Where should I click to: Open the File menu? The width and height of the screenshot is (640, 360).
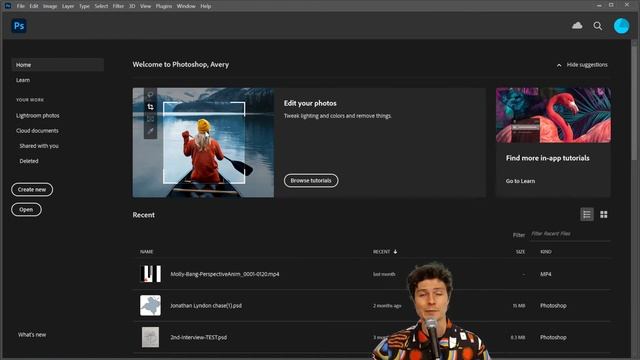click(x=21, y=6)
